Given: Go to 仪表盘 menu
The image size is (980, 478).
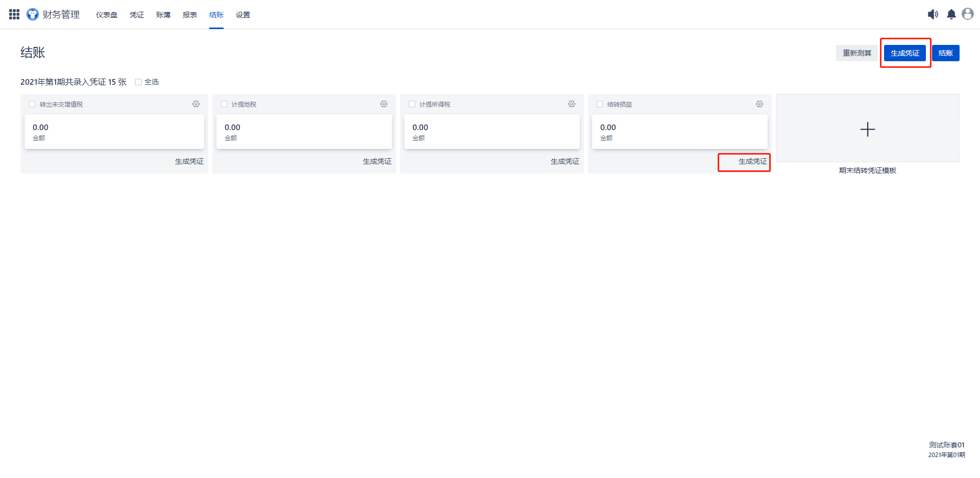Looking at the screenshot, I should point(107,15).
